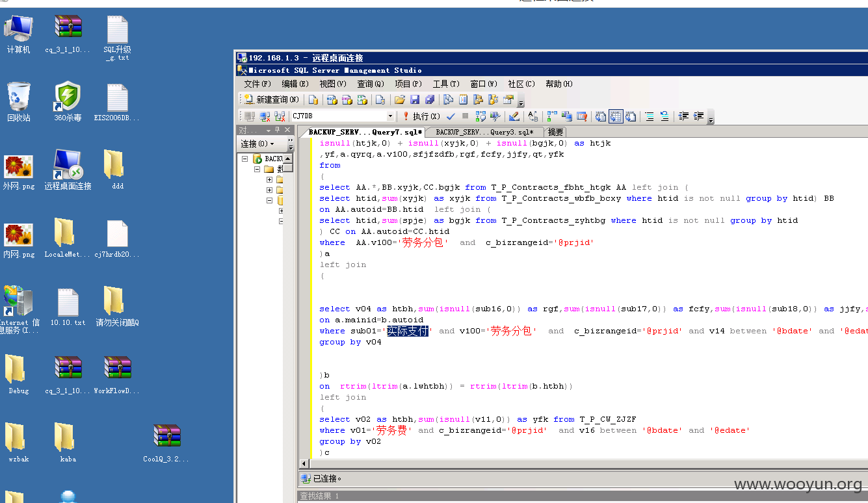Switch to the Query3.sql tab
Screen dimensions: 868x503
coord(484,132)
